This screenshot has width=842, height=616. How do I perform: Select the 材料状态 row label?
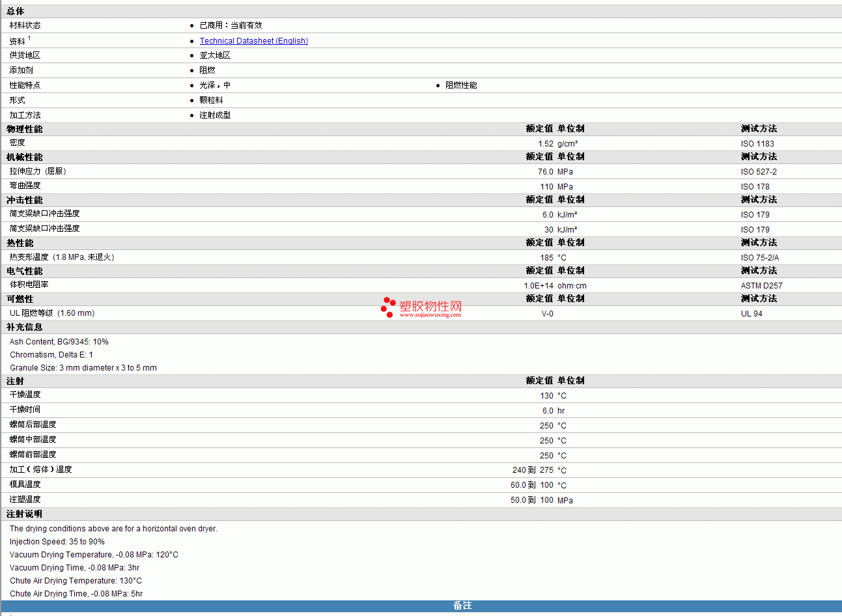pyautogui.click(x=25, y=25)
